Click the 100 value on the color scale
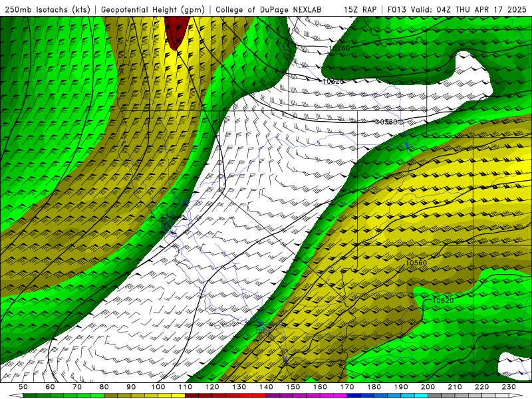The width and height of the screenshot is (532, 399). coord(158,387)
